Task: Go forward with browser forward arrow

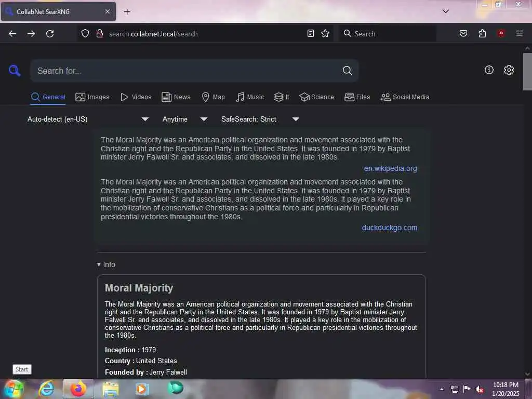Action: point(31,34)
